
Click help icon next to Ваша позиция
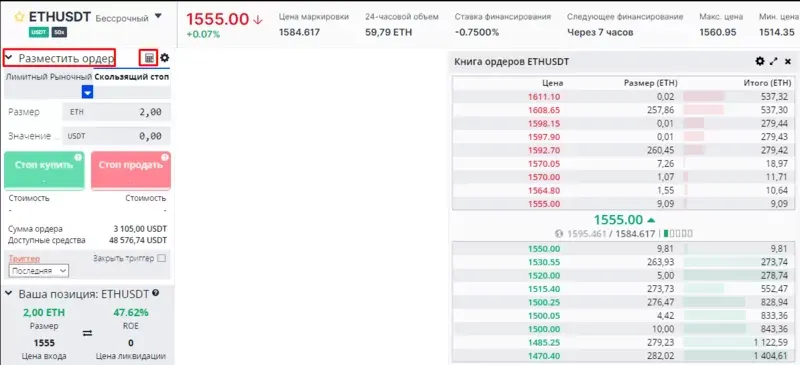[x=156, y=294]
